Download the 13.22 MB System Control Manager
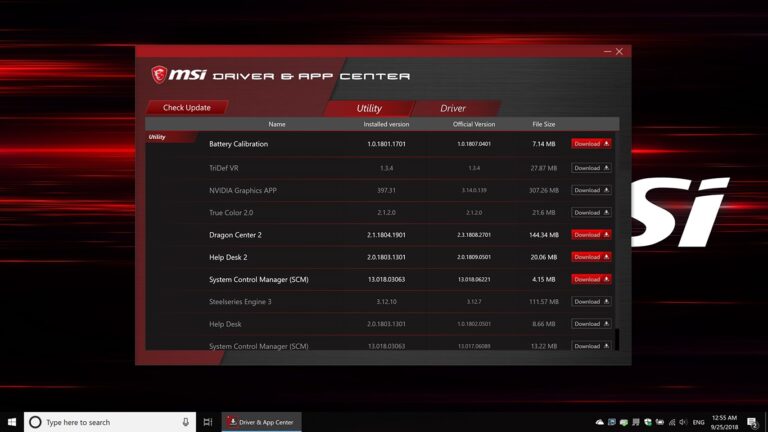 [x=591, y=346]
